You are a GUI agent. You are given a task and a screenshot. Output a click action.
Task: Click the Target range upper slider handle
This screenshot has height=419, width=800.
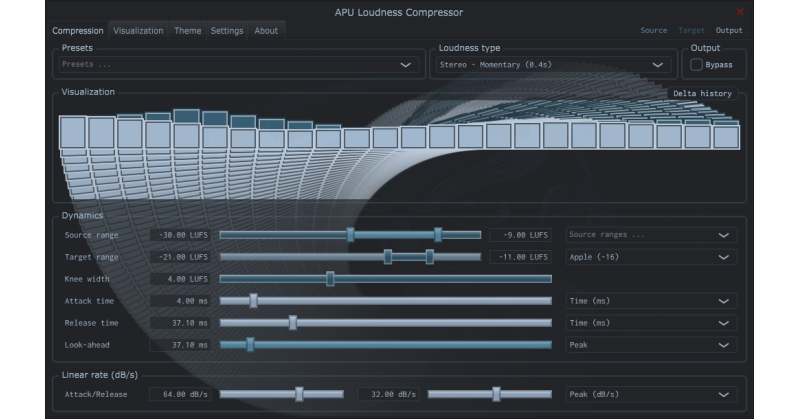(430, 257)
